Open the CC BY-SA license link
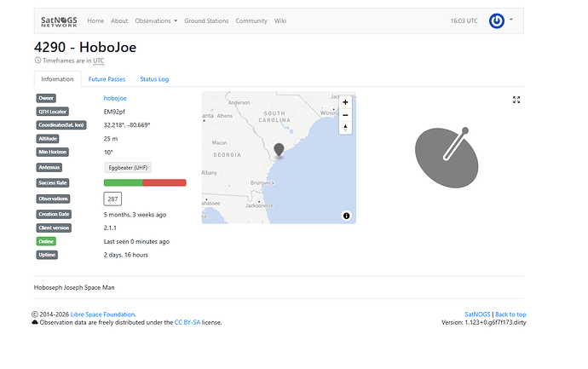The image size is (588, 369). [187, 323]
